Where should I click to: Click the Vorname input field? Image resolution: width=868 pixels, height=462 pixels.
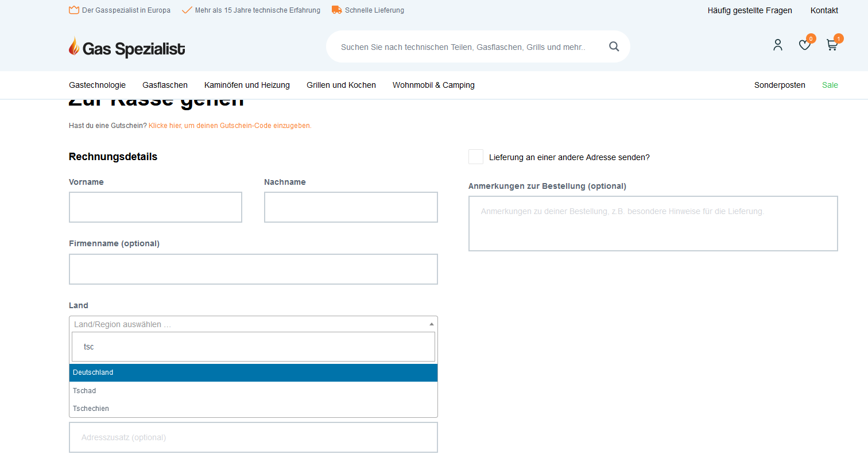(x=156, y=207)
